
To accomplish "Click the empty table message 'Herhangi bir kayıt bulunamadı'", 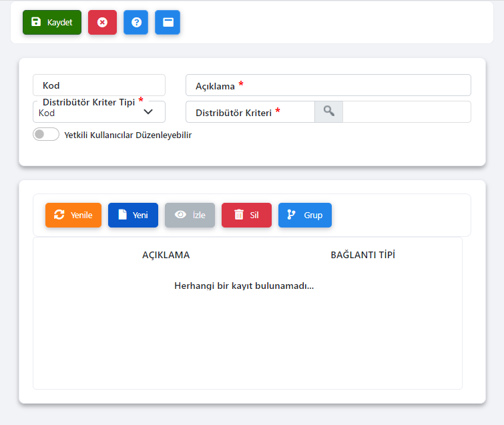I will click(x=244, y=286).
